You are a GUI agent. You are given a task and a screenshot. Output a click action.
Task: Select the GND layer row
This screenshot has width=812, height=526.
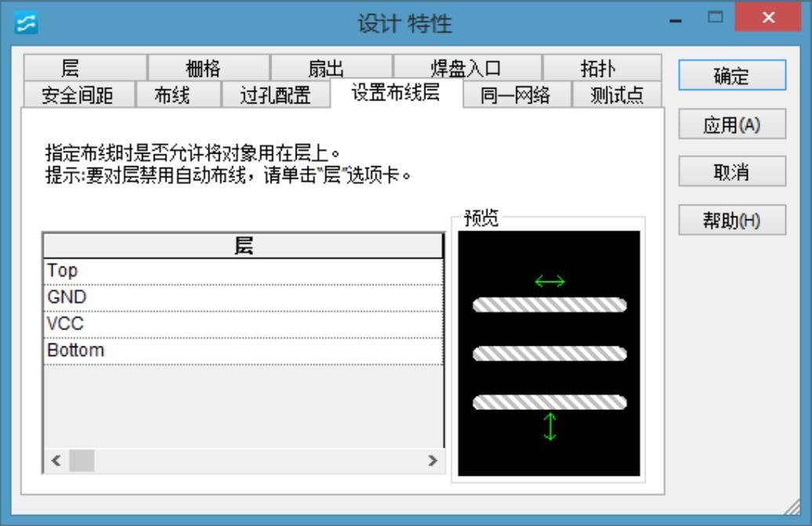point(243,297)
